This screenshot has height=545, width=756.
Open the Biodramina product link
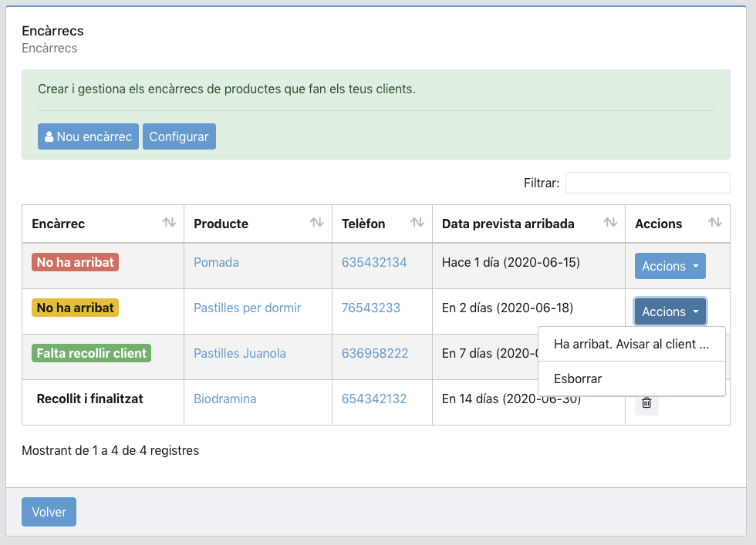tap(224, 399)
